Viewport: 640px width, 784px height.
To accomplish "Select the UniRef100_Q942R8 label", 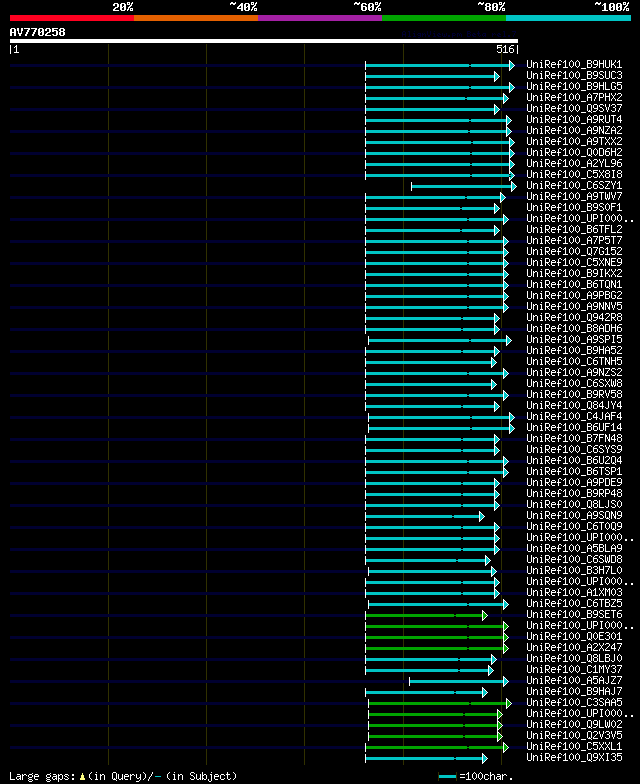I will click(x=574, y=318).
